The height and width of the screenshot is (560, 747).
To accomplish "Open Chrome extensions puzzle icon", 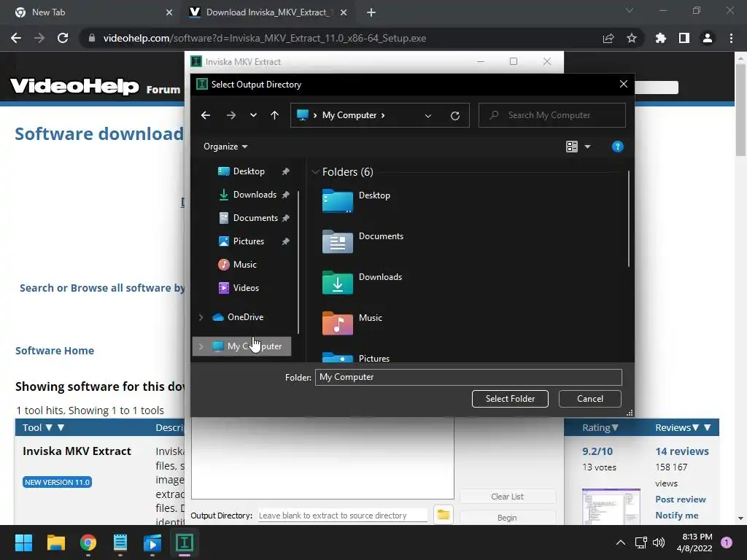I will 661,38.
